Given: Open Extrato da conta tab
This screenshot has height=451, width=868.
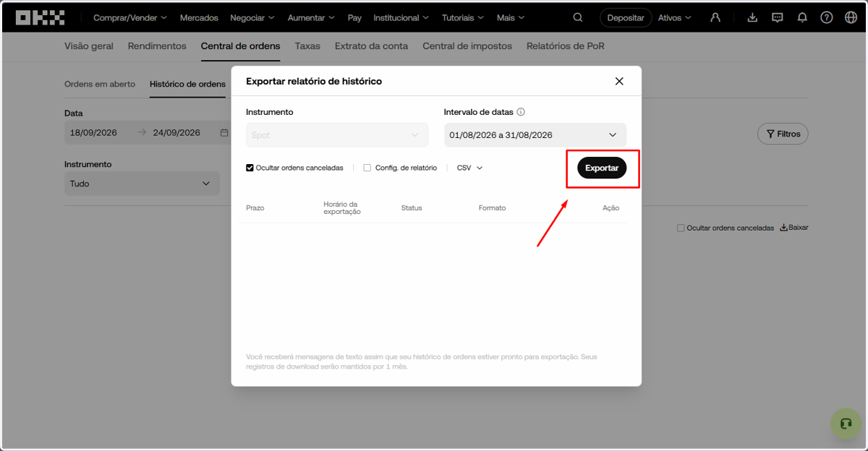Looking at the screenshot, I should point(371,46).
